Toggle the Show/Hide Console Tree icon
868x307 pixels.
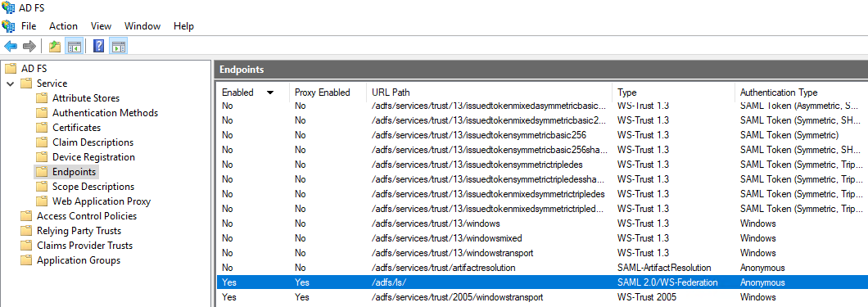(x=75, y=46)
